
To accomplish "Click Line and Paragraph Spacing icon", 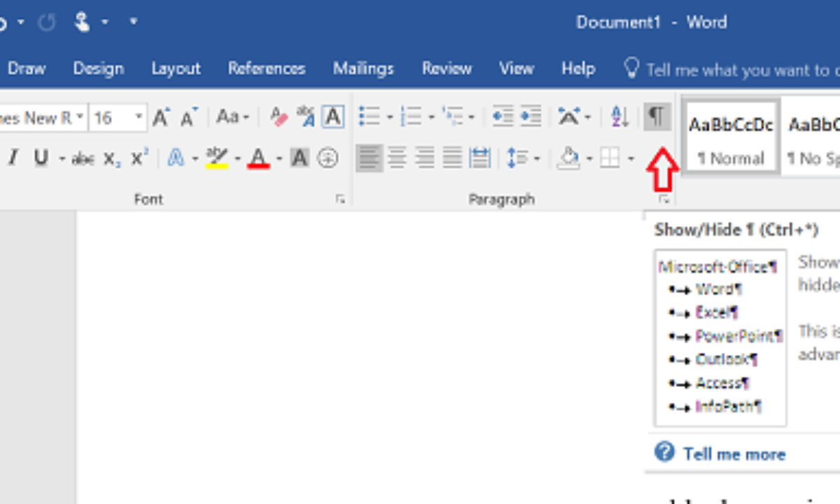I will 517,159.
